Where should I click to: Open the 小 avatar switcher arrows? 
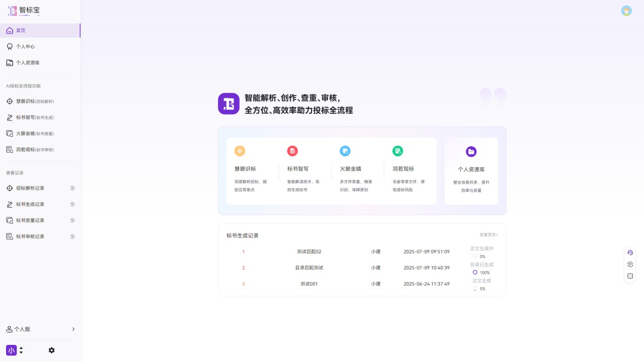click(x=22, y=350)
